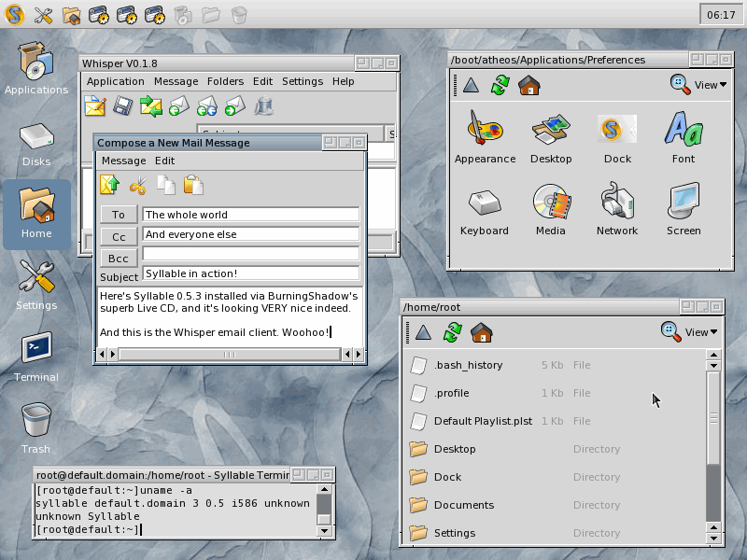Click the To field reading 'The whole world'
The width and height of the screenshot is (747, 560).
(x=250, y=215)
